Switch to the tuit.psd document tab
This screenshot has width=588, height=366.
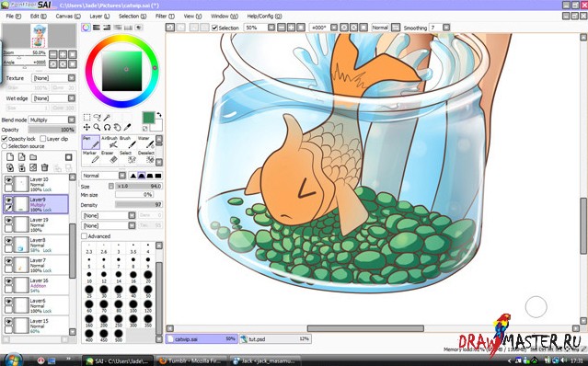point(275,339)
